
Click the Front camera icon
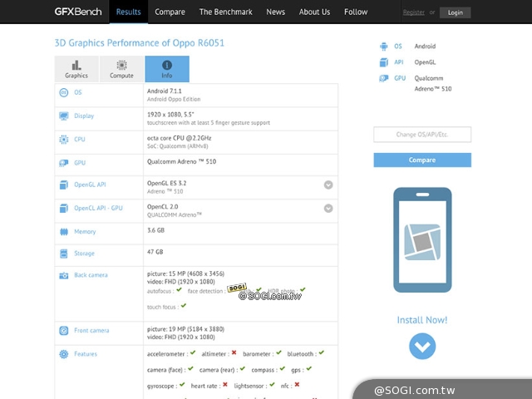pos(64,331)
